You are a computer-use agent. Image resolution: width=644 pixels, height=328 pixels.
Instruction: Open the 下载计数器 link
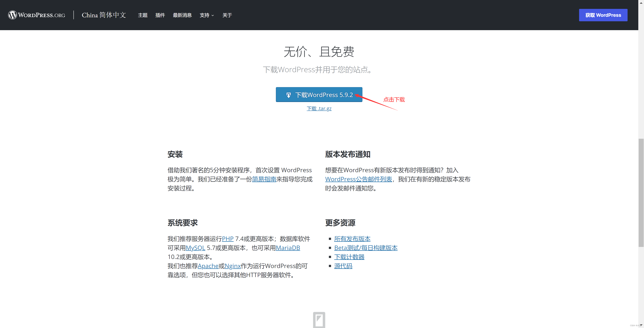coord(349,257)
